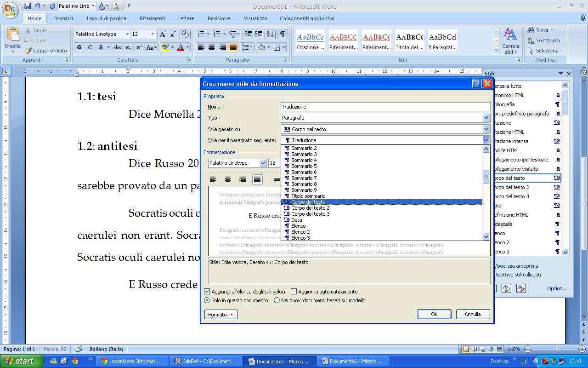Justify text in ribbon
The image size is (588, 368).
coord(233,47)
